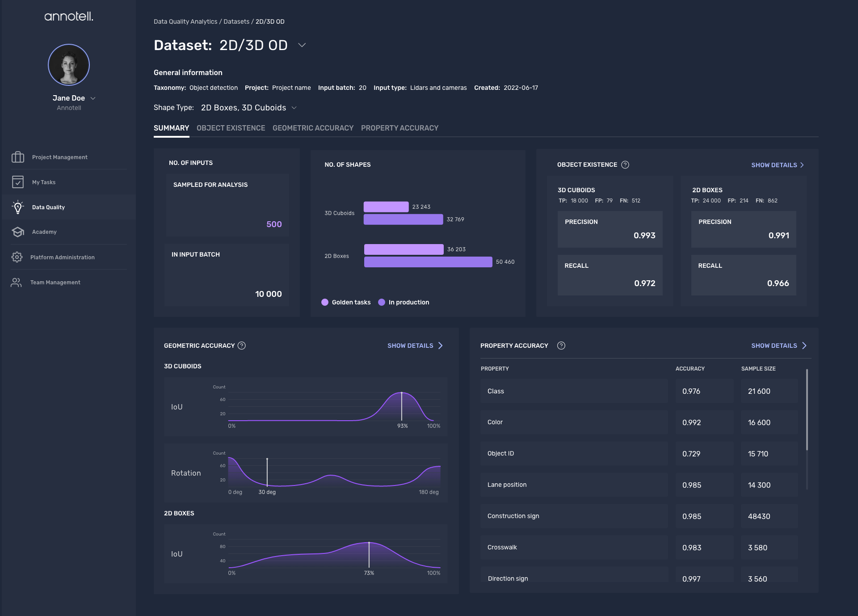Click the 30 deg marker on Rotation chart
This screenshot has height=616, width=858.
pos(267,472)
